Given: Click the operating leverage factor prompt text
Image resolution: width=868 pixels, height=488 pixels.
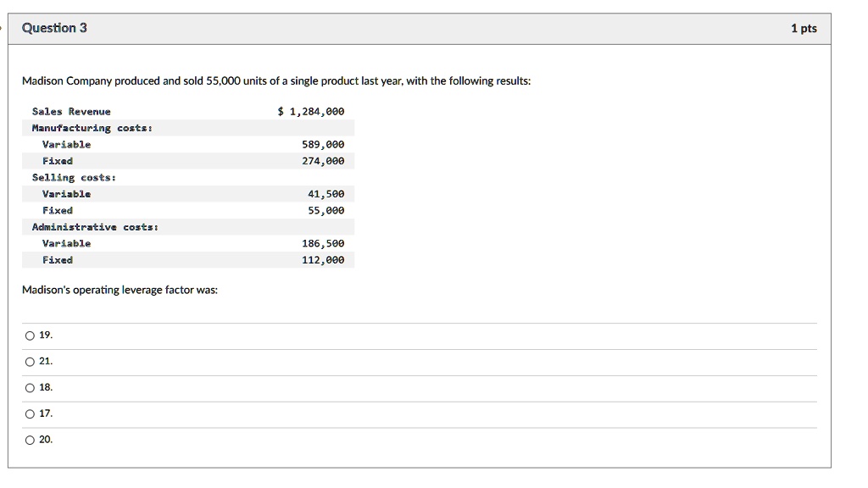Looking at the screenshot, I should pos(120,291).
